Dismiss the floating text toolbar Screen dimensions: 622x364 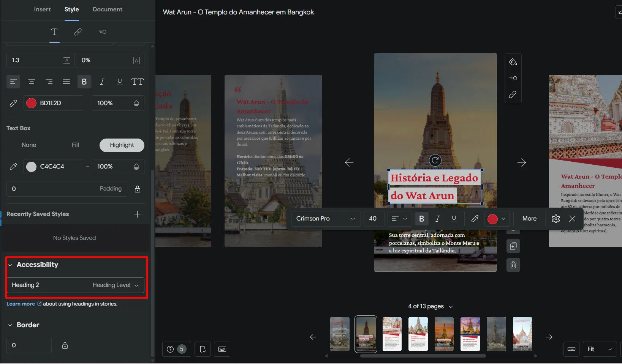tap(572, 219)
